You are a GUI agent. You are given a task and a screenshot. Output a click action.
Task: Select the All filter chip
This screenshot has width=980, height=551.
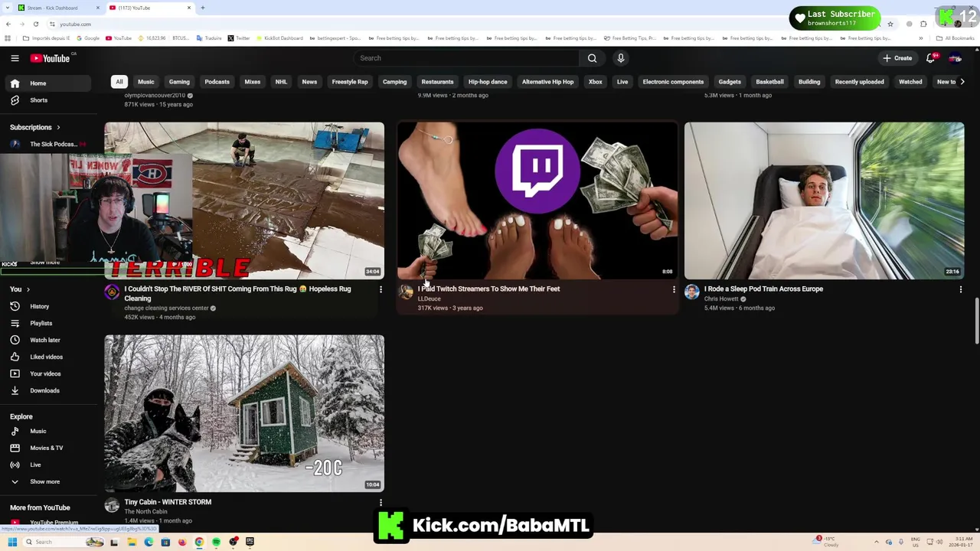pyautogui.click(x=119, y=82)
